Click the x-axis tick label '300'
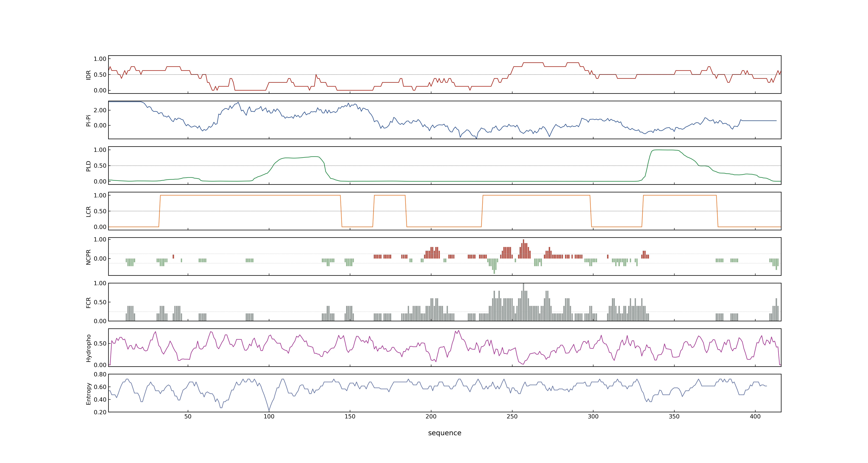The width and height of the screenshot is (868, 463). (x=593, y=416)
